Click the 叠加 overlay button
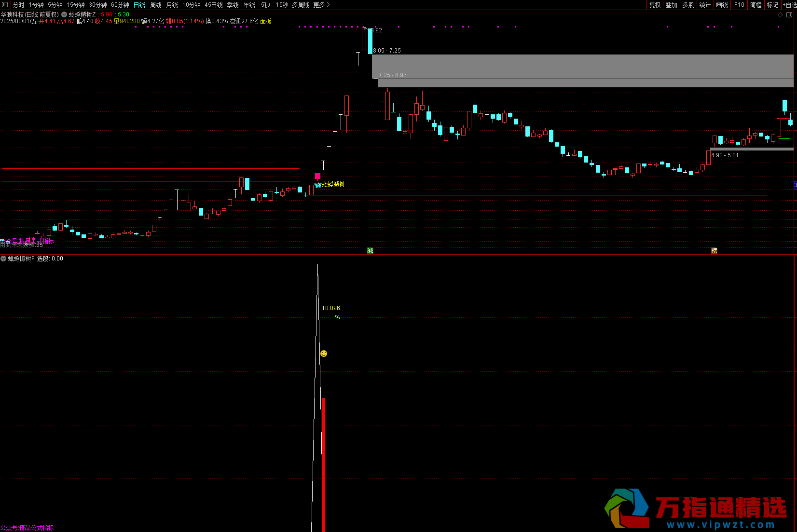The height and width of the screenshot is (532, 797). (671, 5)
